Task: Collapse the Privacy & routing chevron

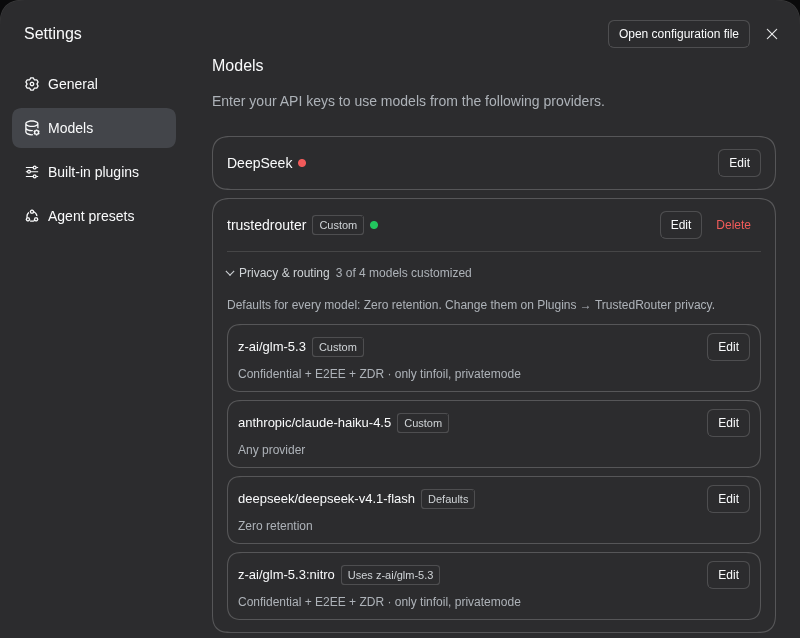Action: tap(230, 273)
